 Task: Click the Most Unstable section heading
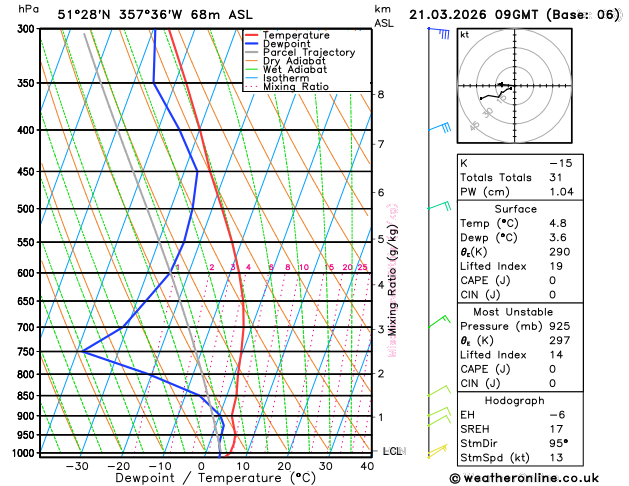coord(513,312)
